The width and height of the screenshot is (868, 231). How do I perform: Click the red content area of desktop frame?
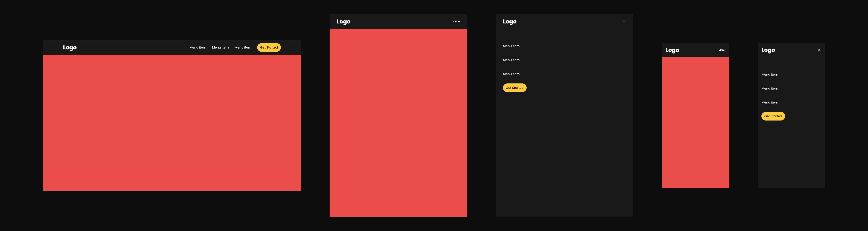pos(172,123)
